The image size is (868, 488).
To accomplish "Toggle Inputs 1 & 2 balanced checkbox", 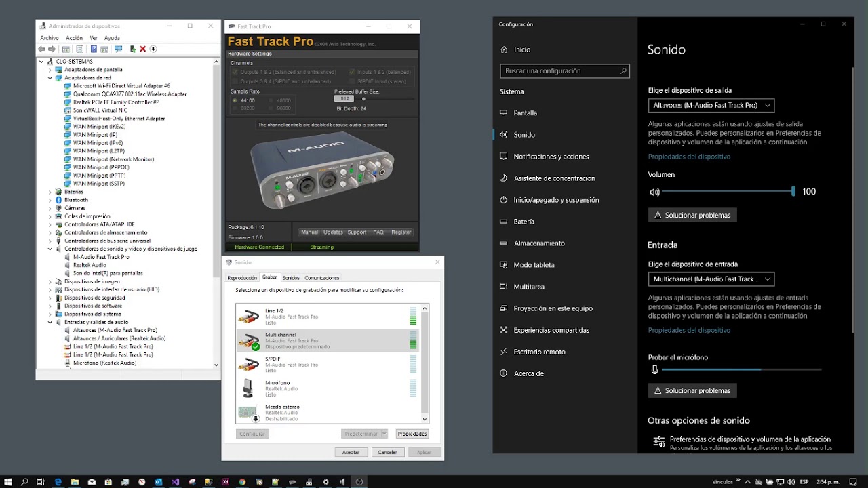I will coord(352,72).
